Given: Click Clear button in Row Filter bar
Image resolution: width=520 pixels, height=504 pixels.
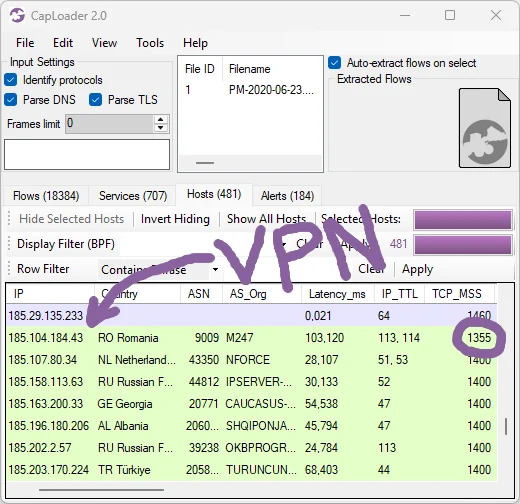Looking at the screenshot, I should [372, 269].
